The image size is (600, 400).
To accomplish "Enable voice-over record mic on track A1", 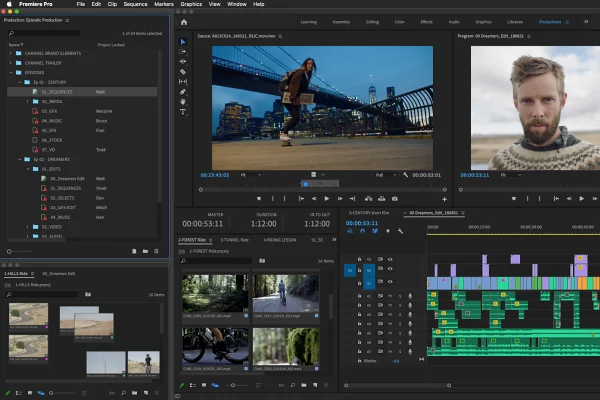I will coord(410,296).
